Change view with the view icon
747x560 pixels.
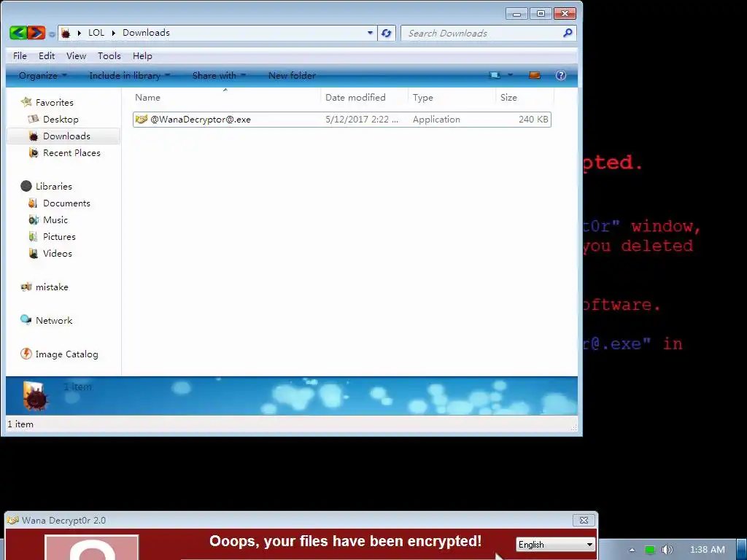495,75
